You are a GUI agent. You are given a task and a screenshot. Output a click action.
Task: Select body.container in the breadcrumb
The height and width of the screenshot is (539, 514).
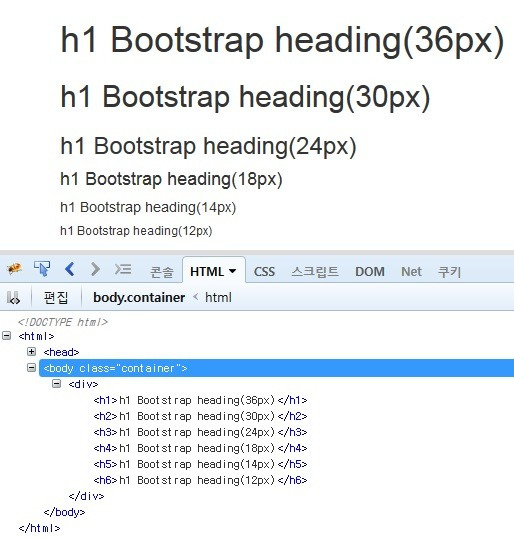point(139,298)
